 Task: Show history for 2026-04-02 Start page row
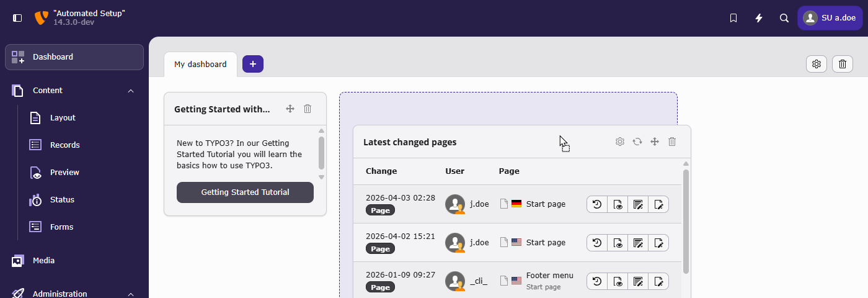(597, 243)
